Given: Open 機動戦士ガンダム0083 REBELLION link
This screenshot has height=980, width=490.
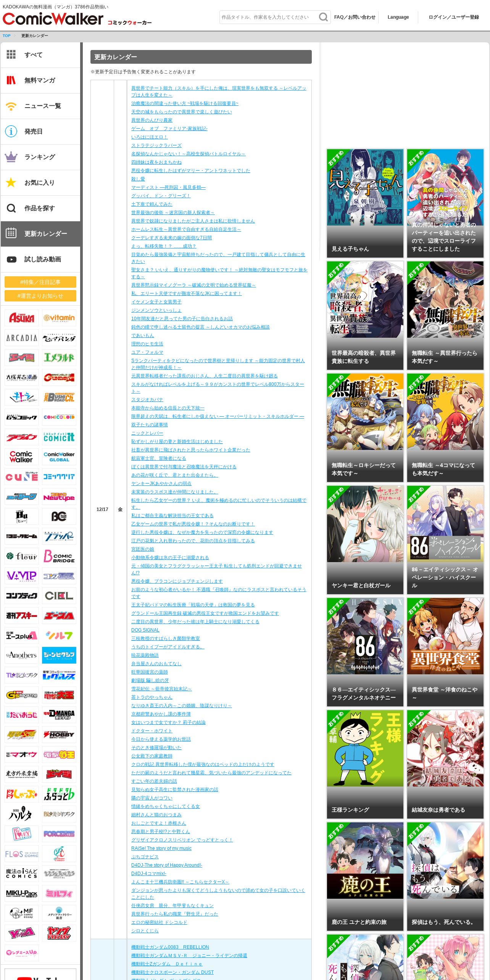Looking at the screenshot, I should [170, 947].
